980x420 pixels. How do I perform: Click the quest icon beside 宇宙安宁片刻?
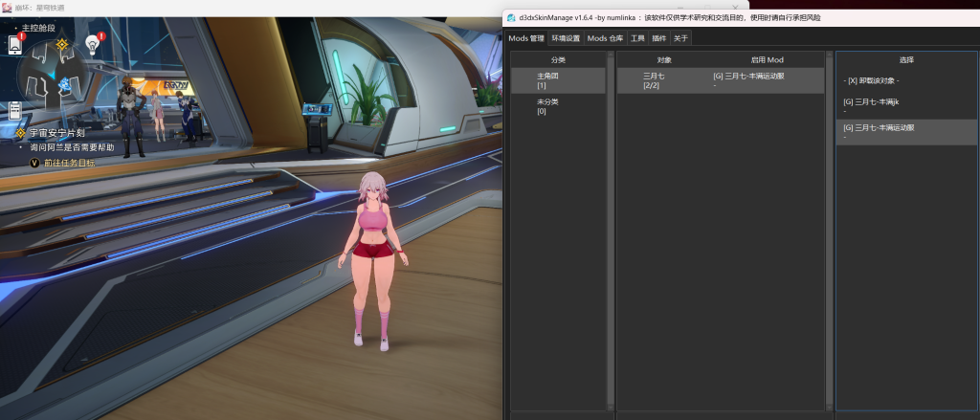point(21,133)
